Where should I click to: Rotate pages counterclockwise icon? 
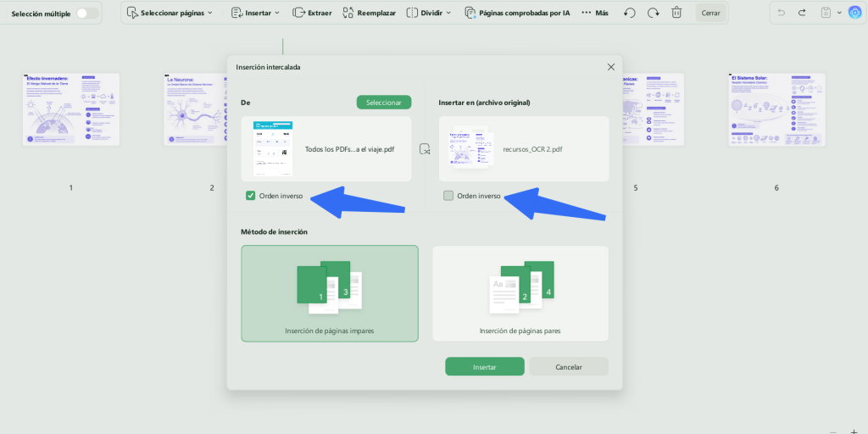(x=630, y=13)
